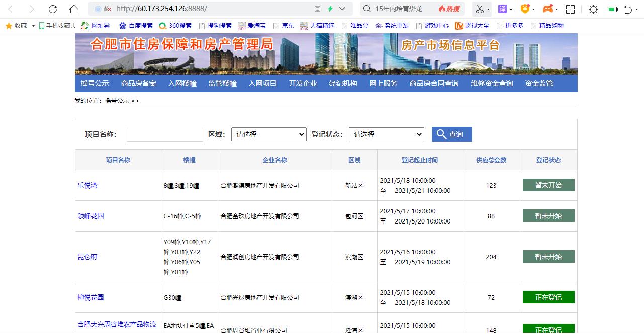
Task: Click the blue 查询 search button
Action: [451, 134]
